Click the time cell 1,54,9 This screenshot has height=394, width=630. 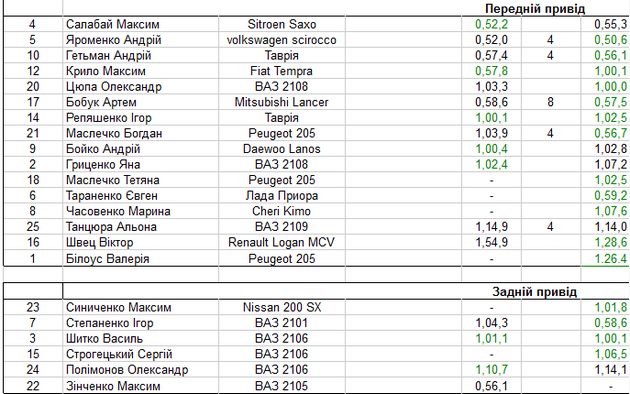pyautogui.click(x=491, y=242)
